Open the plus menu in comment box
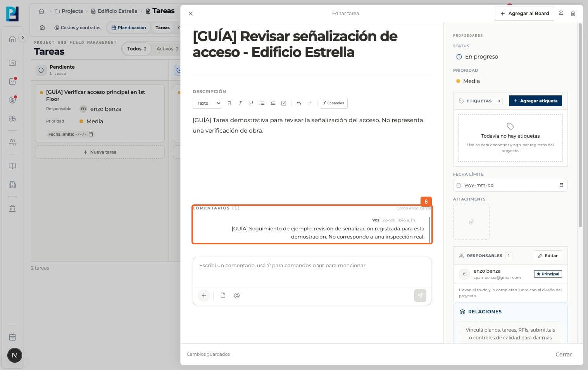This screenshot has height=370, width=588. tap(204, 296)
